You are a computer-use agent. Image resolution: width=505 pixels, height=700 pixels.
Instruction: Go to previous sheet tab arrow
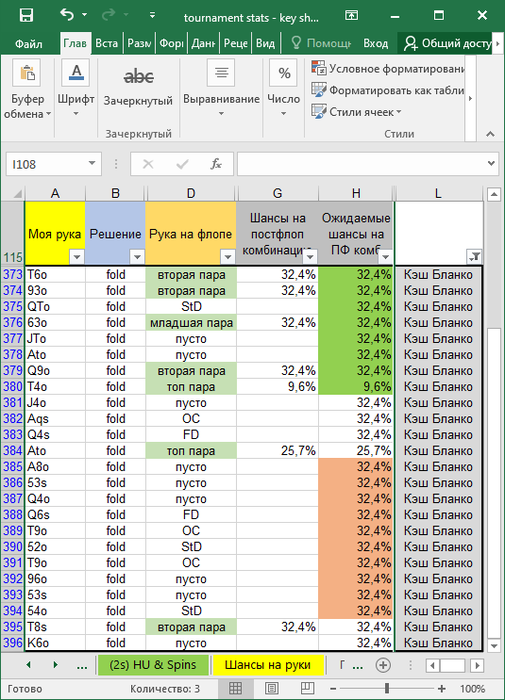pos(29,665)
